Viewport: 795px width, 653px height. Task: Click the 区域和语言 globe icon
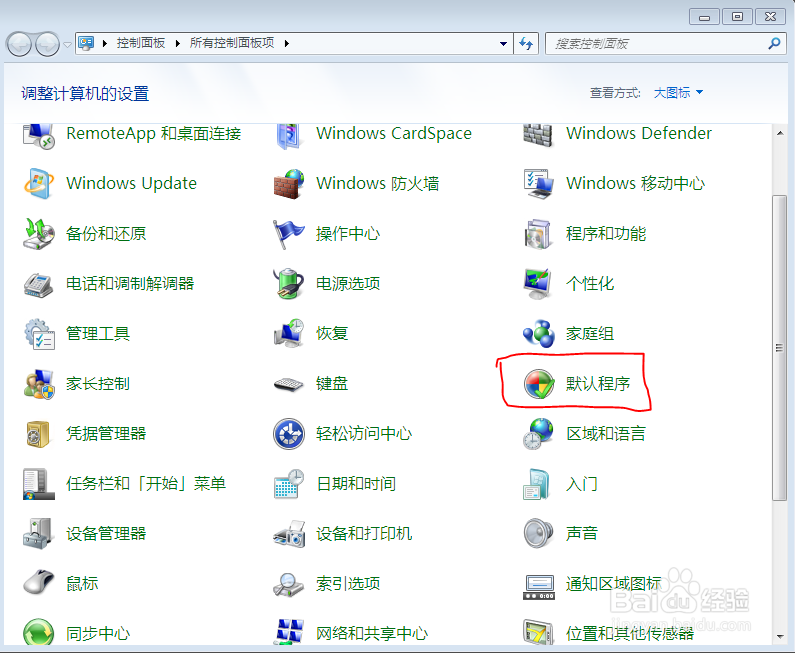[x=538, y=434]
